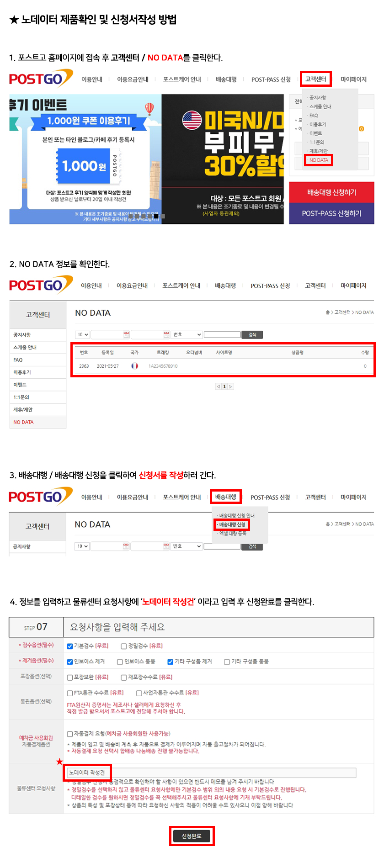Open the 번호 search-type dropdown in step 3
The height and width of the screenshot is (868, 384).
[187, 546]
